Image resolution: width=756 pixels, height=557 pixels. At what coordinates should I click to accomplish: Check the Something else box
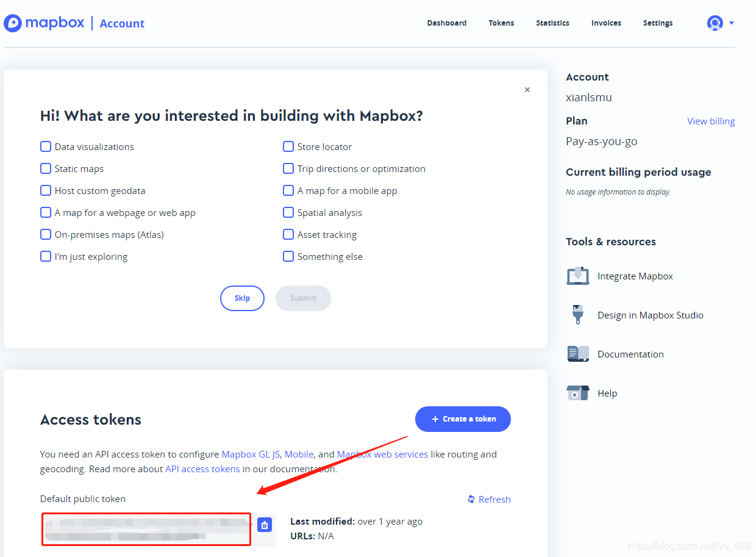pos(288,256)
